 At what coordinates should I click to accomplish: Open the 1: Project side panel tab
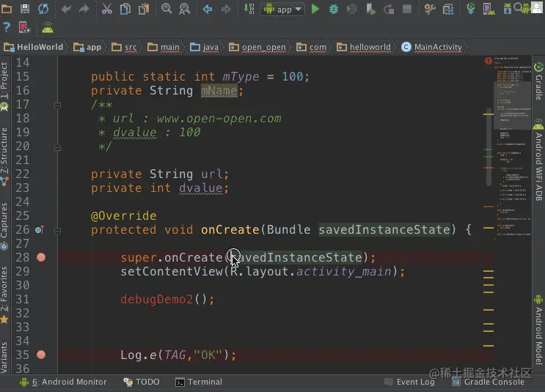coord(4,86)
